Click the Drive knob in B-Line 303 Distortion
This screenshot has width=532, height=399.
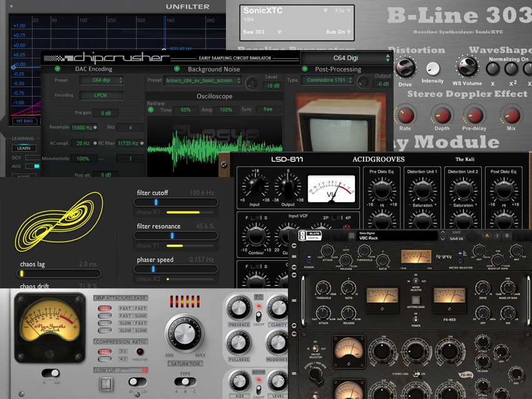(405, 68)
